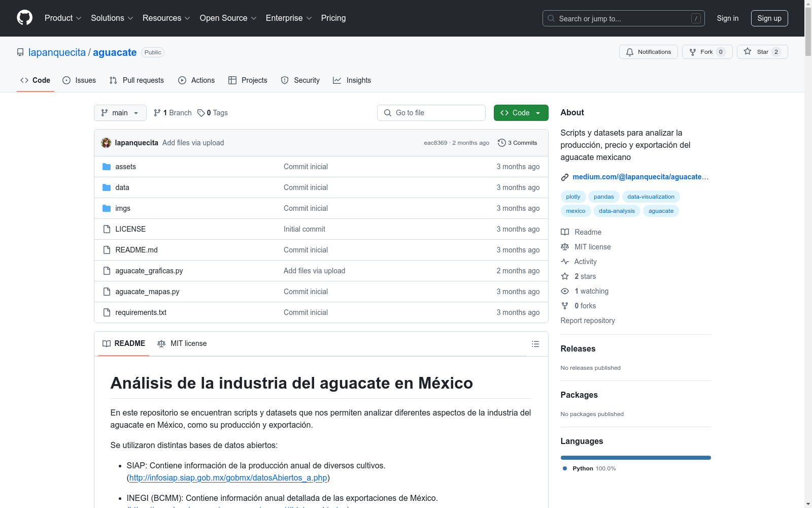Select the data-analysis topic tag
The image size is (812, 508).
(617, 211)
